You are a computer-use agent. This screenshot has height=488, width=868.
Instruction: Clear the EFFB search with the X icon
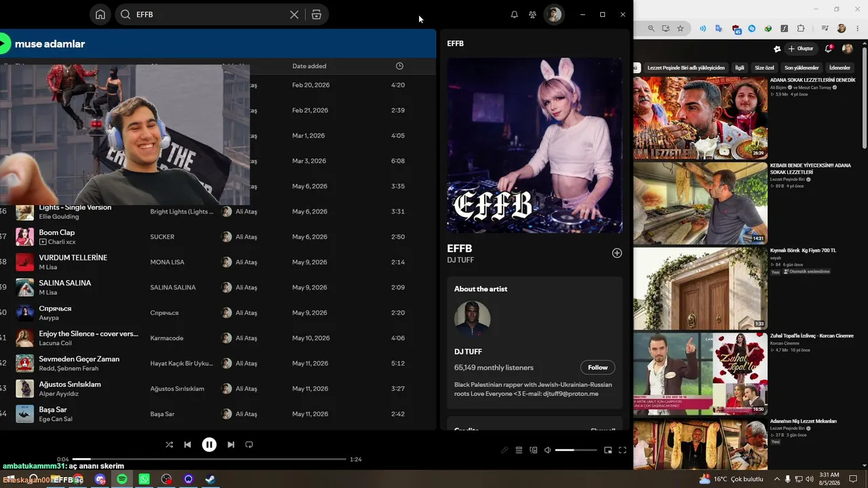(294, 14)
